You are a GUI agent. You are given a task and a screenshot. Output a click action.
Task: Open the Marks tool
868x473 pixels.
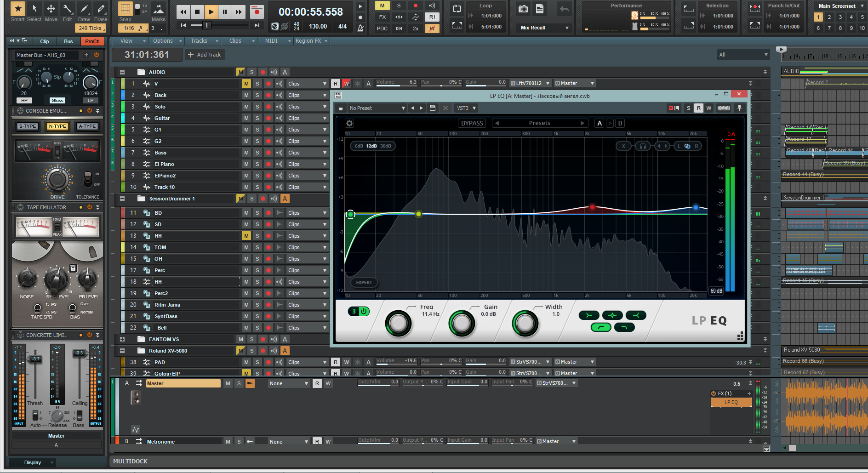coord(158,9)
